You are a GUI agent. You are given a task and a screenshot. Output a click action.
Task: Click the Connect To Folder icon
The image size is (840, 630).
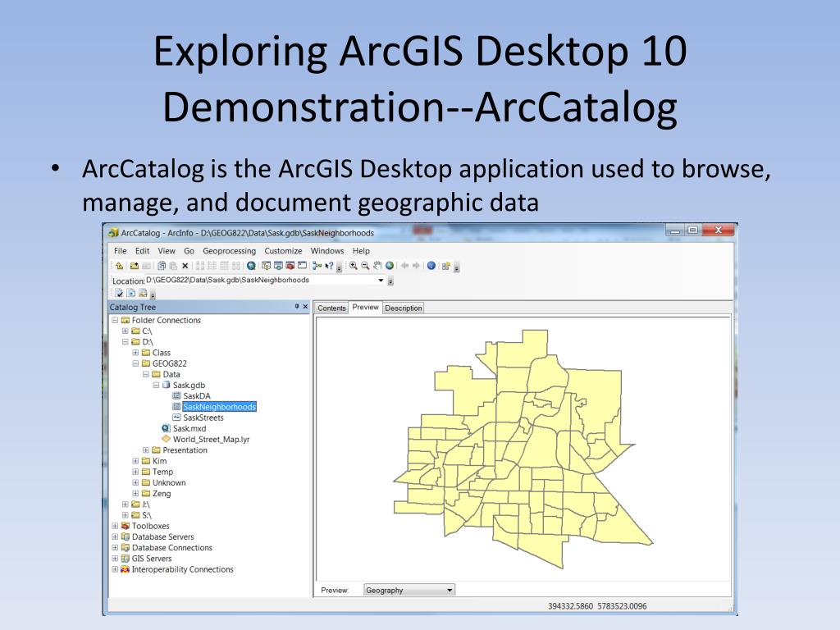[135, 266]
